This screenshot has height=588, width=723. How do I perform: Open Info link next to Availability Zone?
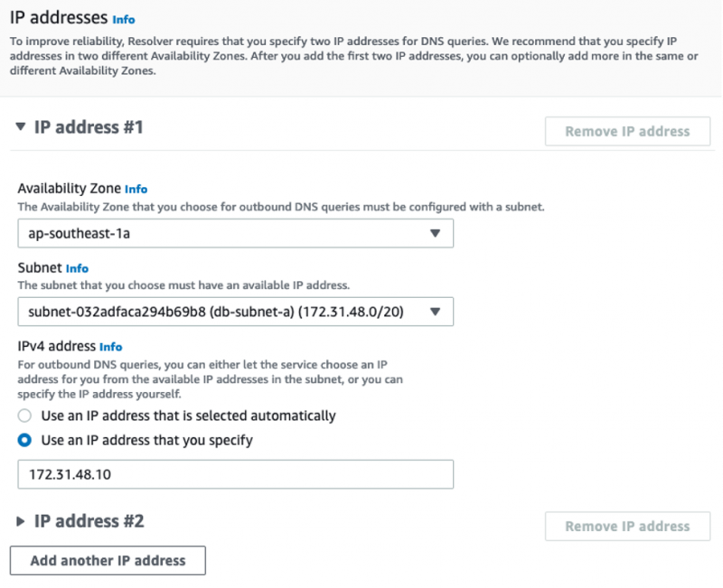(x=136, y=190)
